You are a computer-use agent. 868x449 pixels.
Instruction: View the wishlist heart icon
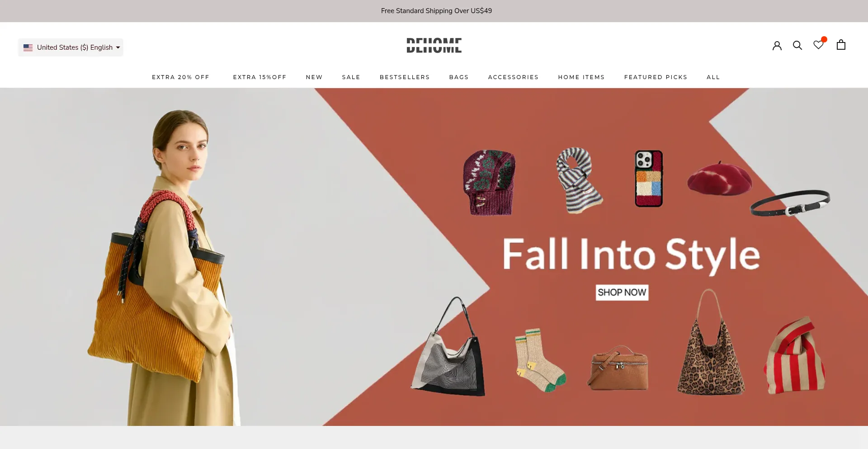click(x=819, y=44)
